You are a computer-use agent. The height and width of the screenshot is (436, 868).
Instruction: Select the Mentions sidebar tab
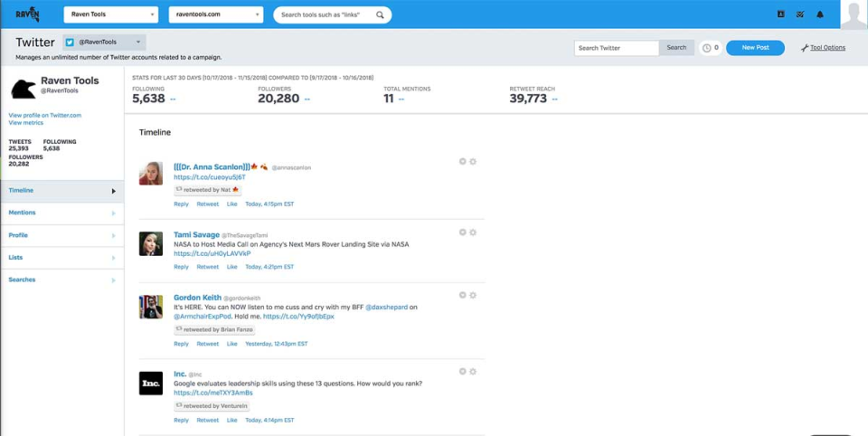point(62,213)
